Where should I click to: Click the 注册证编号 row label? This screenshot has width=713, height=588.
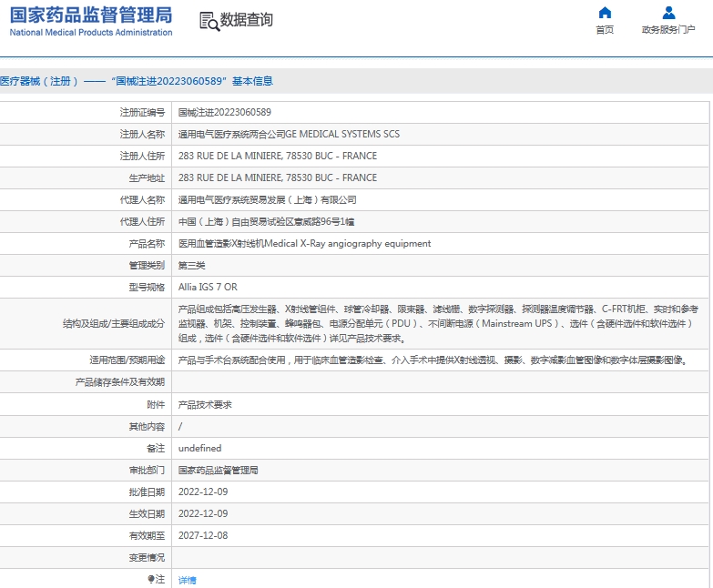click(x=142, y=112)
